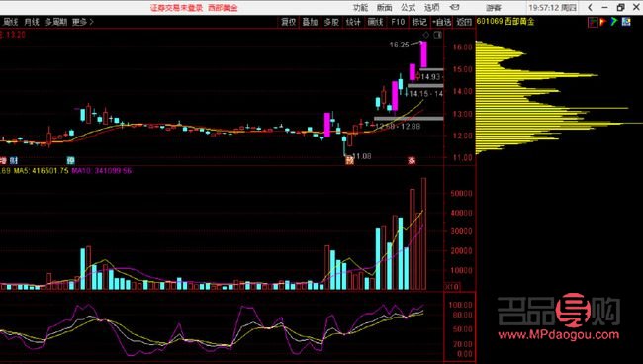Restore down the trading software window
Screen dimensions: 643x364
pos(620,7)
